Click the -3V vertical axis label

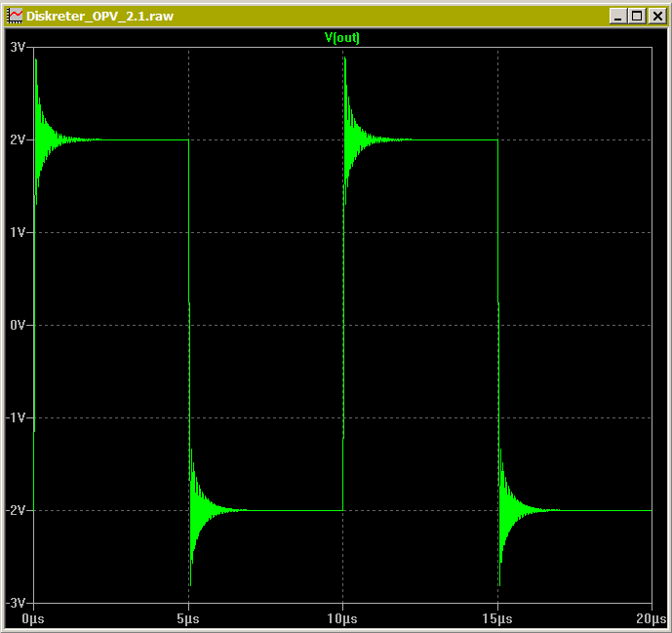tap(16, 603)
